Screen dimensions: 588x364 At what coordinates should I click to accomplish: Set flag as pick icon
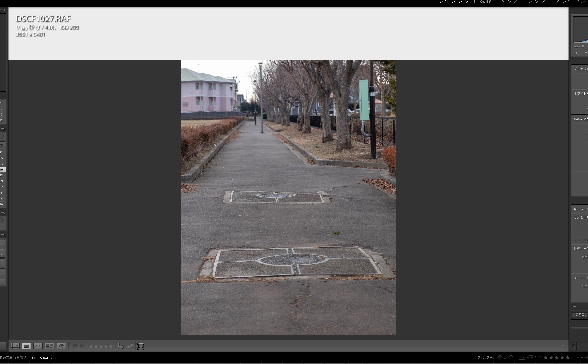(75, 346)
